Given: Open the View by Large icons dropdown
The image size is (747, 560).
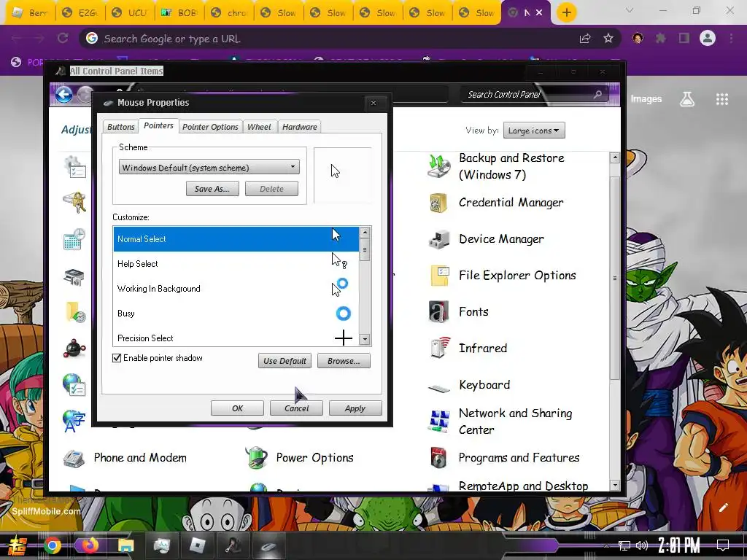Looking at the screenshot, I should pos(534,131).
